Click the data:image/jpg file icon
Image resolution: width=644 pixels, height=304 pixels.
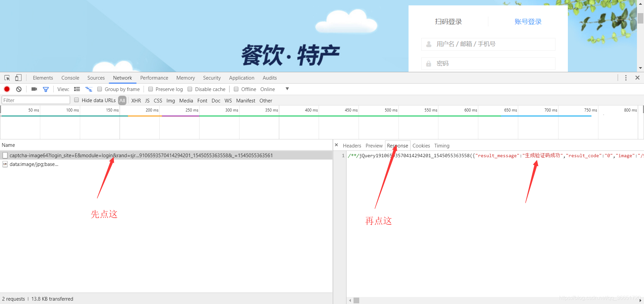coord(5,164)
